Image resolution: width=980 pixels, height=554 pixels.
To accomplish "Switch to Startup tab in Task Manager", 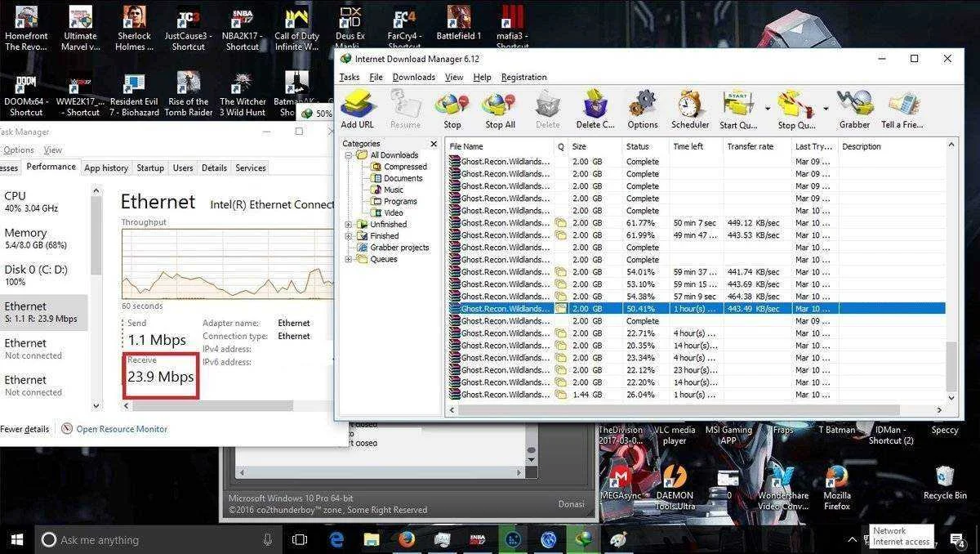I will pyautogui.click(x=150, y=168).
